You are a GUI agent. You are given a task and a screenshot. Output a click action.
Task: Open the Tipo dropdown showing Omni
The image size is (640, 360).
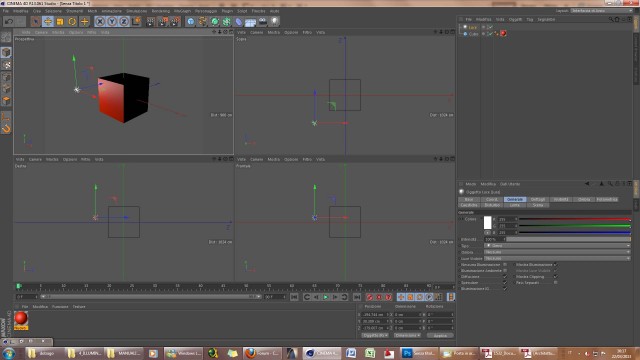pos(557,246)
